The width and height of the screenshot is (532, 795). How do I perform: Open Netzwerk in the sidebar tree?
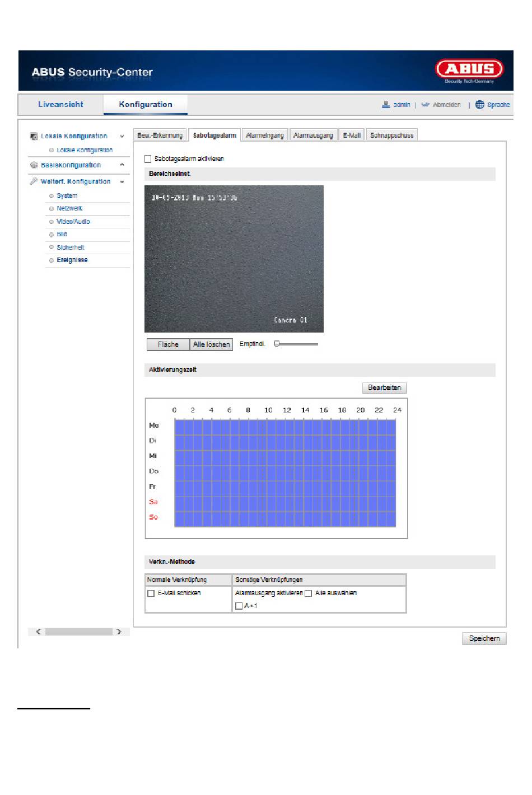coord(69,208)
